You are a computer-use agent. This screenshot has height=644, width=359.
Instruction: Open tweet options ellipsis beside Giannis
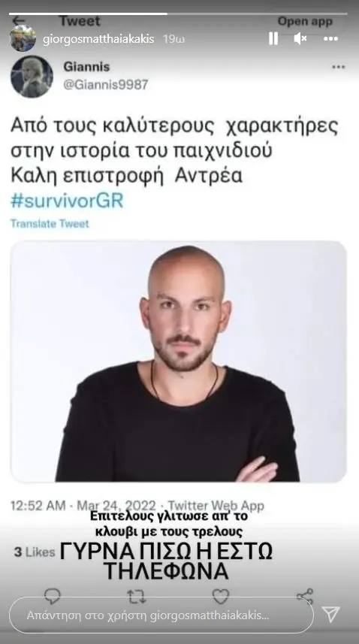pyautogui.click(x=339, y=68)
